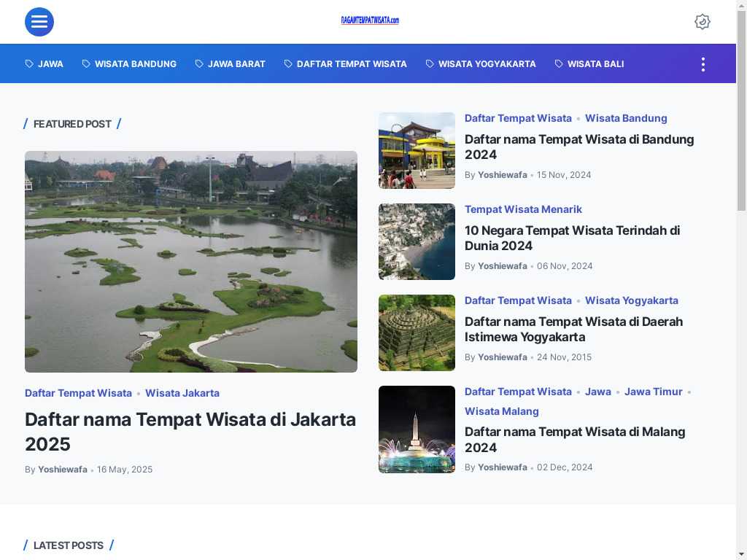
Task: Click tag icon beside WISATA BALI
Action: point(559,64)
